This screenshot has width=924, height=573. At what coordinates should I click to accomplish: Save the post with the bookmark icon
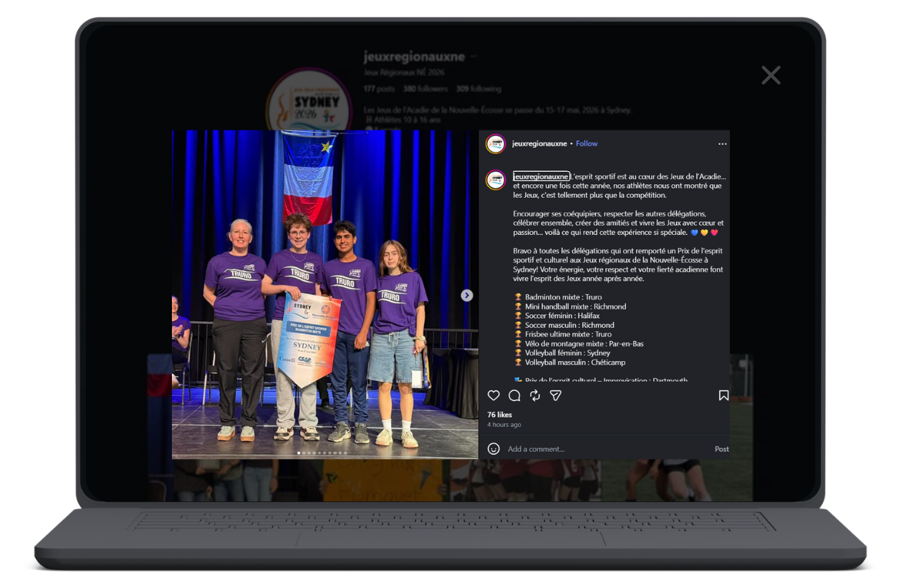[723, 395]
